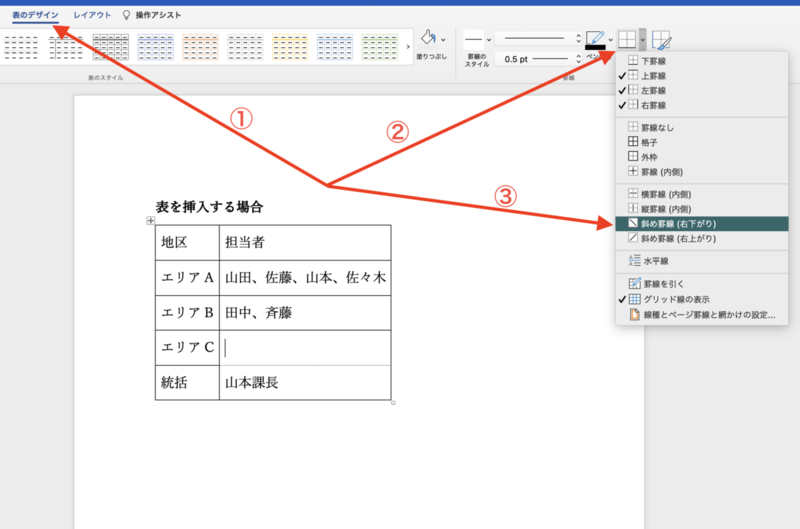Expand the table styles gallery arrow

point(408,47)
